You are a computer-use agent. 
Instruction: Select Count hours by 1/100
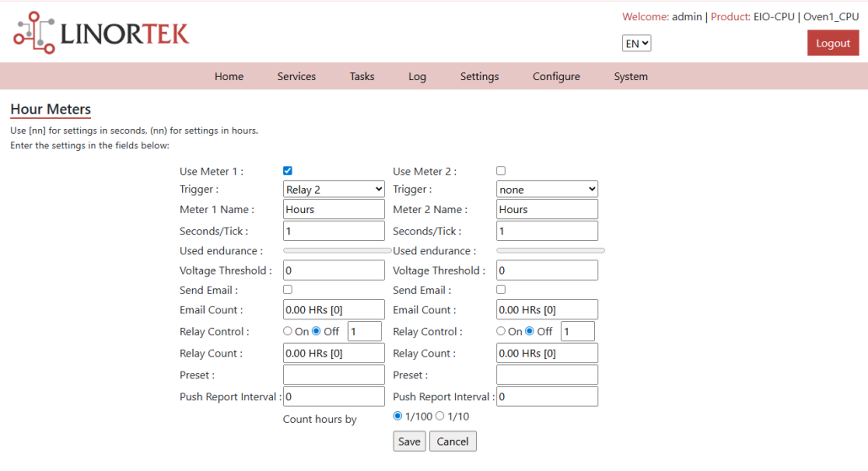coord(398,415)
